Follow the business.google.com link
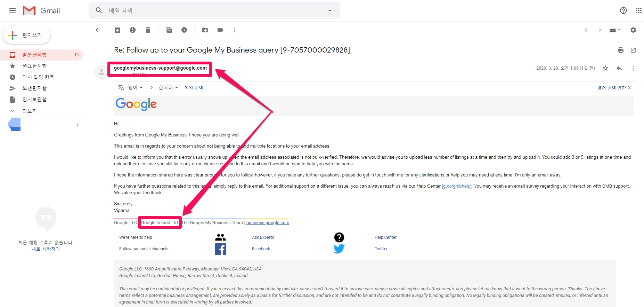The image size is (644, 307). pos(268,223)
